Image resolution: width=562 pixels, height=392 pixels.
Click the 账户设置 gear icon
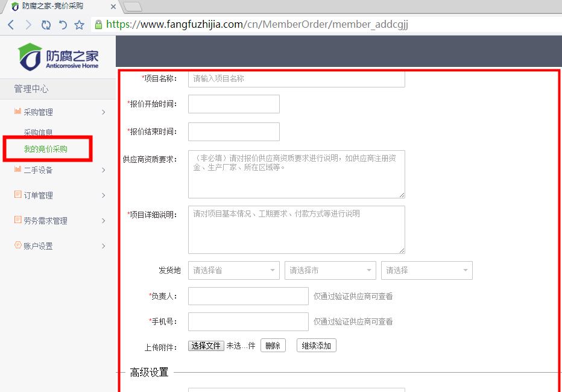(17, 245)
